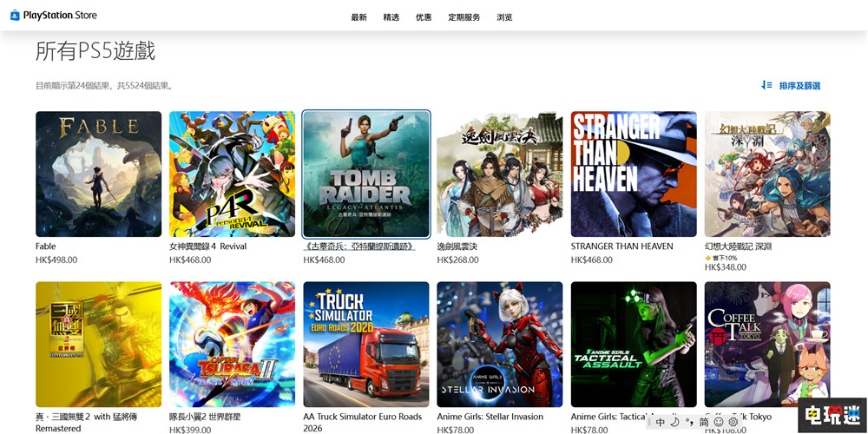Open the sort and filter icon

coord(766,85)
